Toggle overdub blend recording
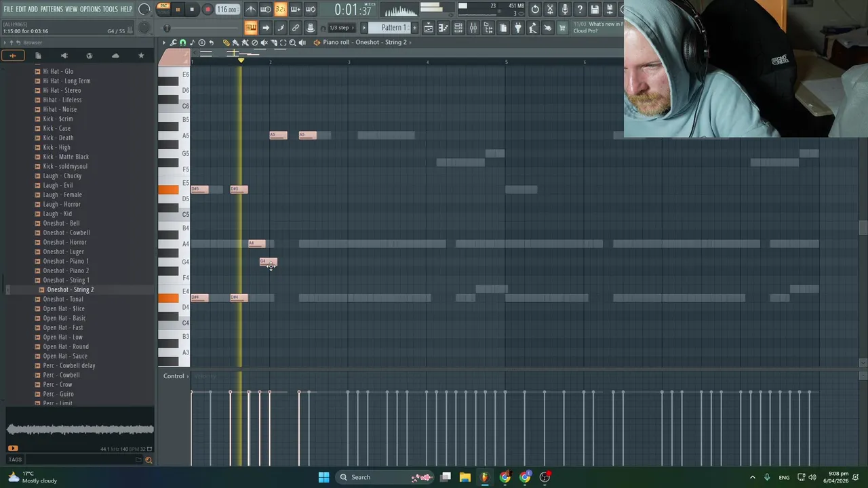 click(295, 9)
